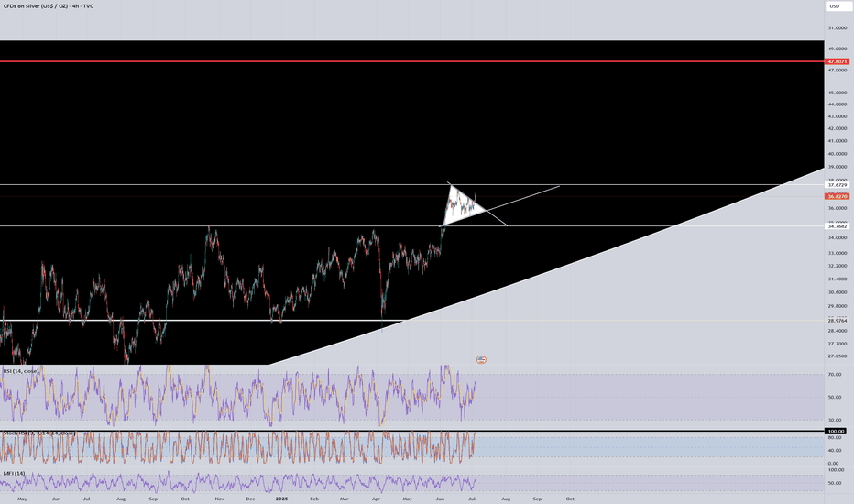Select the RSI (14, close) indicator legend
Viewport: 854px width, 504px height.
pos(21,371)
